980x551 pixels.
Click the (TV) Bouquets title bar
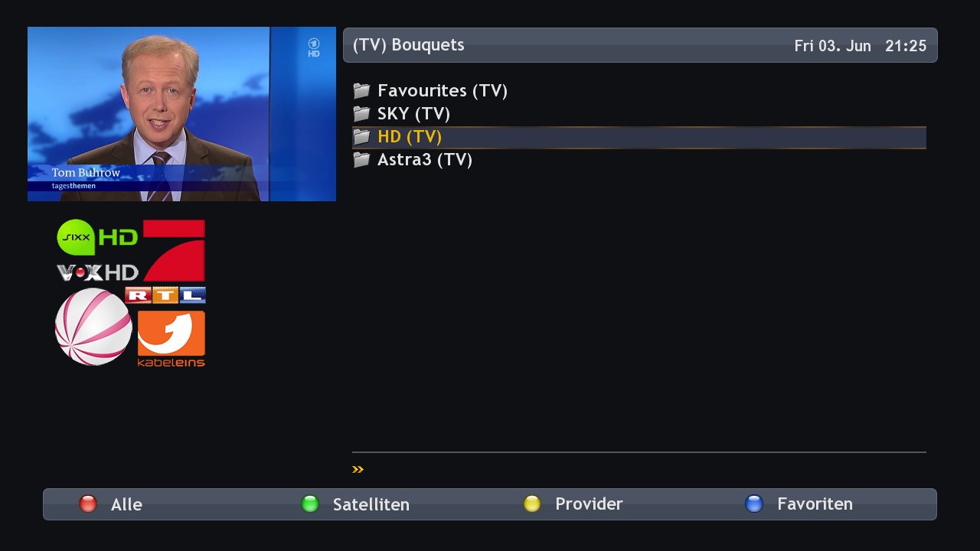(x=640, y=45)
